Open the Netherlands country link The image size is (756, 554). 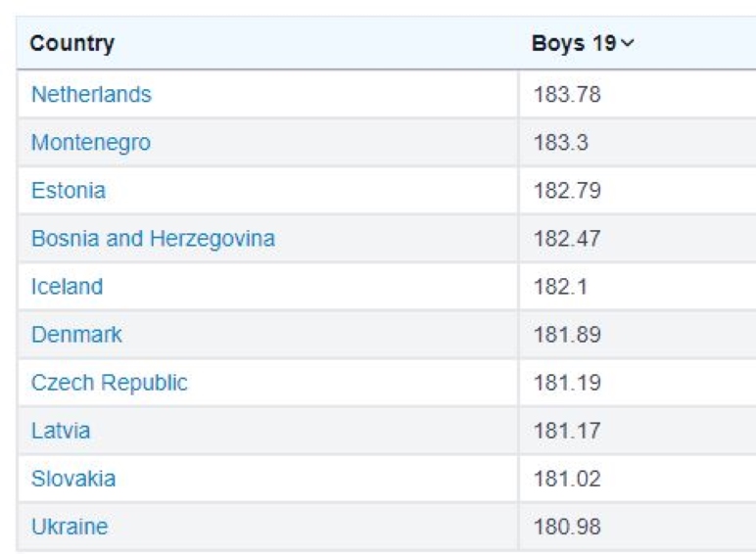tap(91, 95)
